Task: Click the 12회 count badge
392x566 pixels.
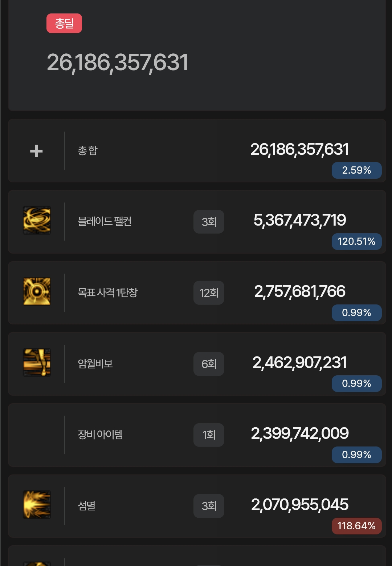Action: (209, 293)
